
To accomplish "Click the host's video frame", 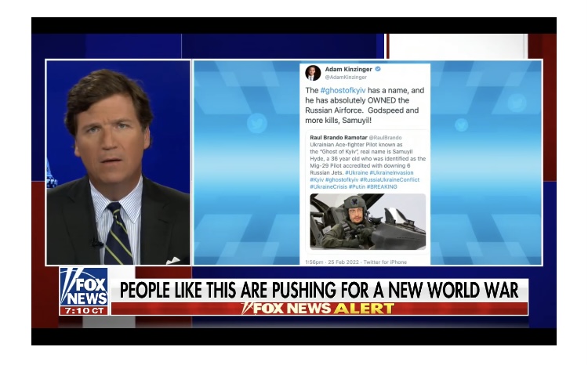I will (118, 163).
